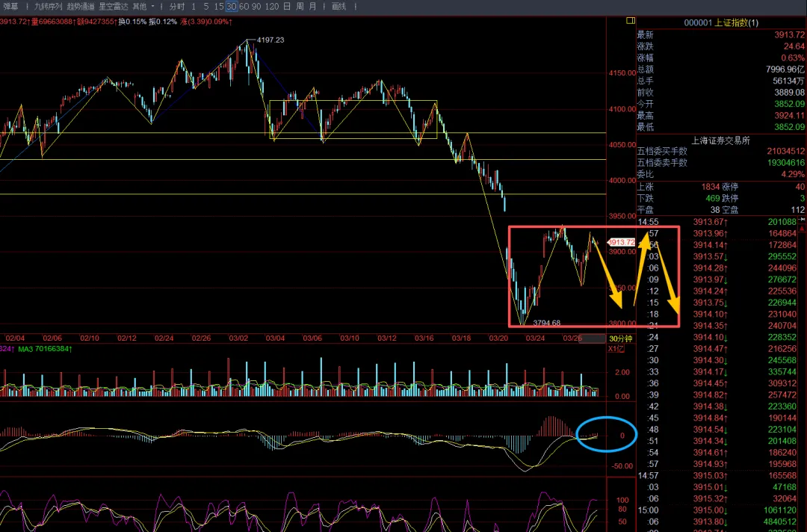
Task: Click the 14:55 tick row with 3913.67
Action: click(717, 222)
